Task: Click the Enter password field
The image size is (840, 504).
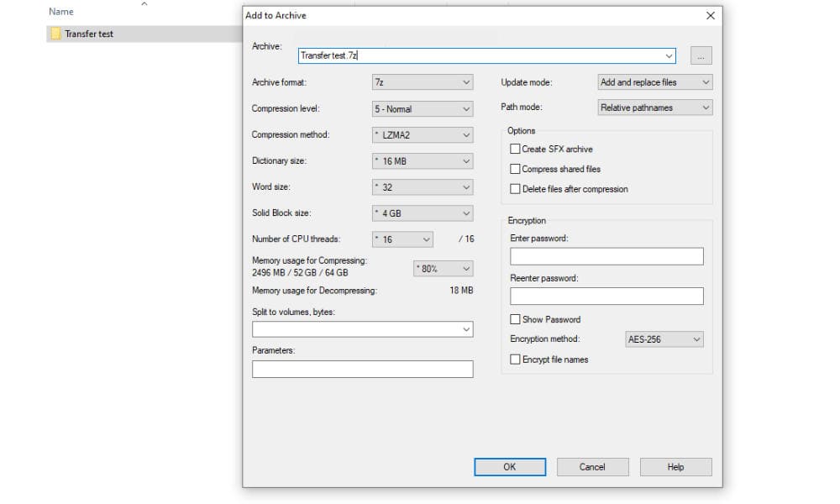Action: click(x=606, y=256)
